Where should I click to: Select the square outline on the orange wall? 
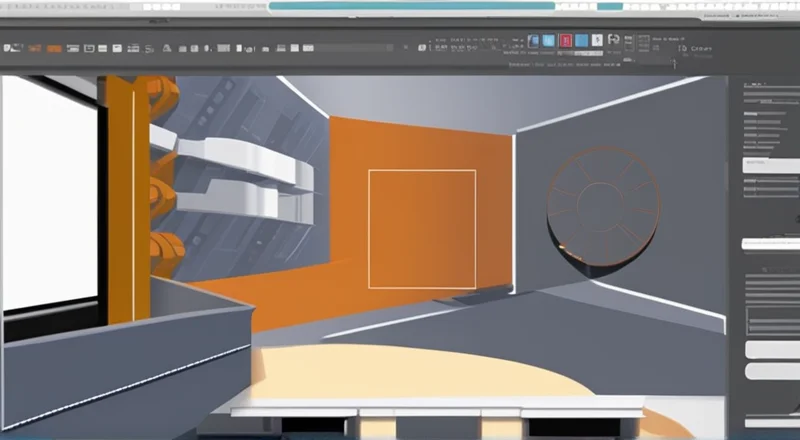(421, 228)
